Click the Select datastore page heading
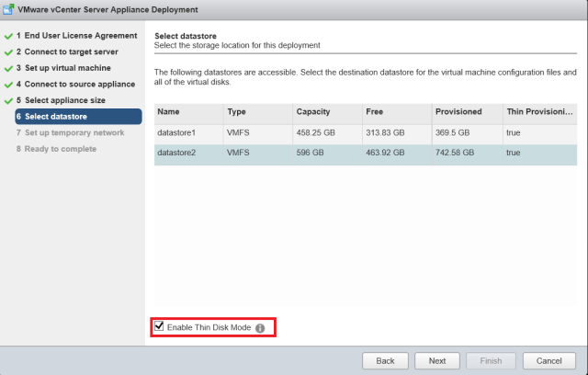This screenshot has width=588, height=375. point(186,36)
